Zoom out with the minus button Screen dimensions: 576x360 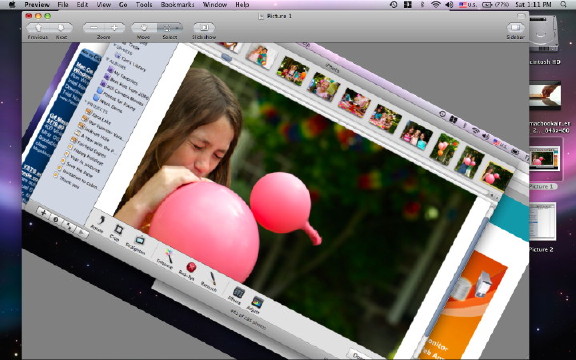pyautogui.click(x=94, y=28)
